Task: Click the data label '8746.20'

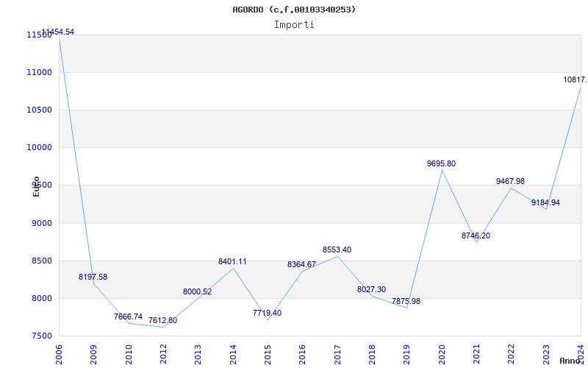Action: click(476, 236)
